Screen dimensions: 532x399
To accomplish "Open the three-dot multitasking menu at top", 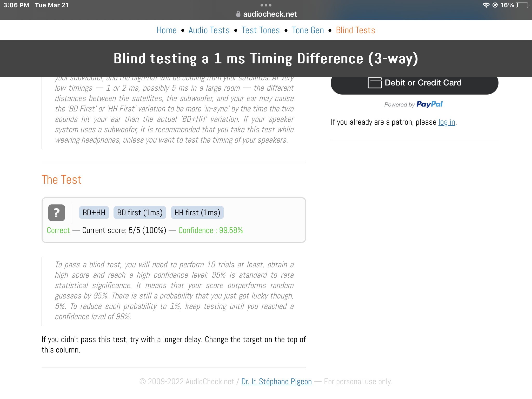I will point(266,5).
